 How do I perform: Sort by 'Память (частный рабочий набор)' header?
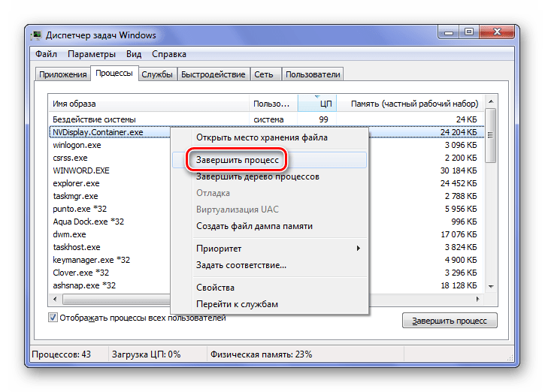point(410,104)
